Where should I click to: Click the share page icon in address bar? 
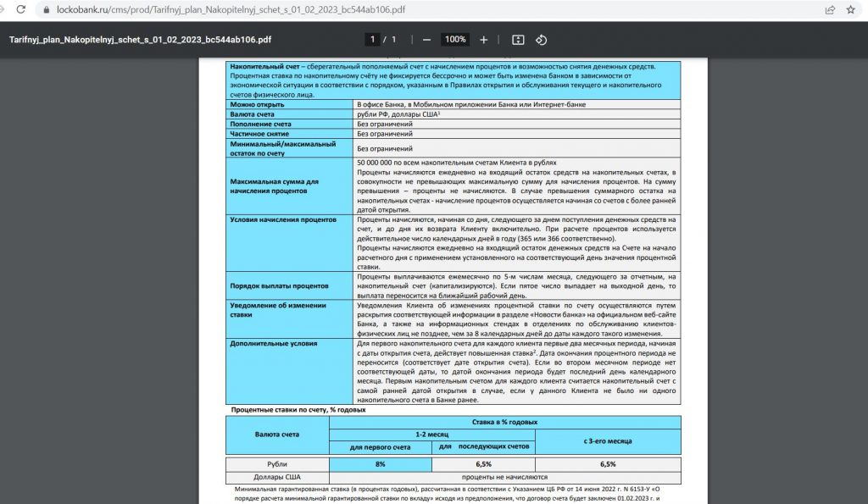click(830, 10)
